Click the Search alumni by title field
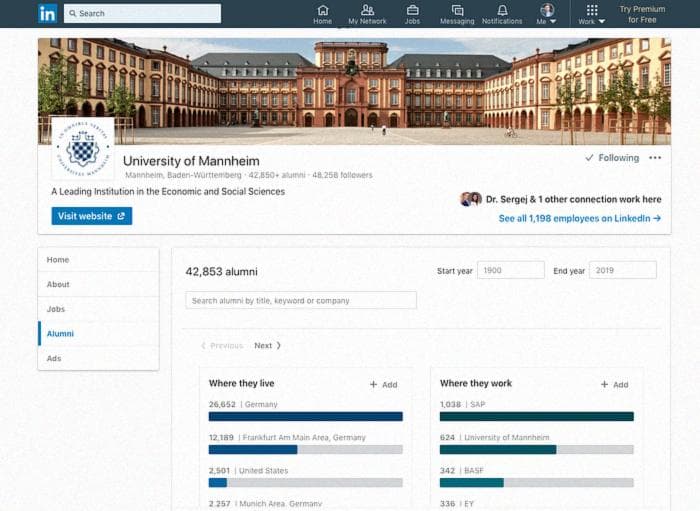The width and height of the screenshot is (700, 511). (301, 300)
